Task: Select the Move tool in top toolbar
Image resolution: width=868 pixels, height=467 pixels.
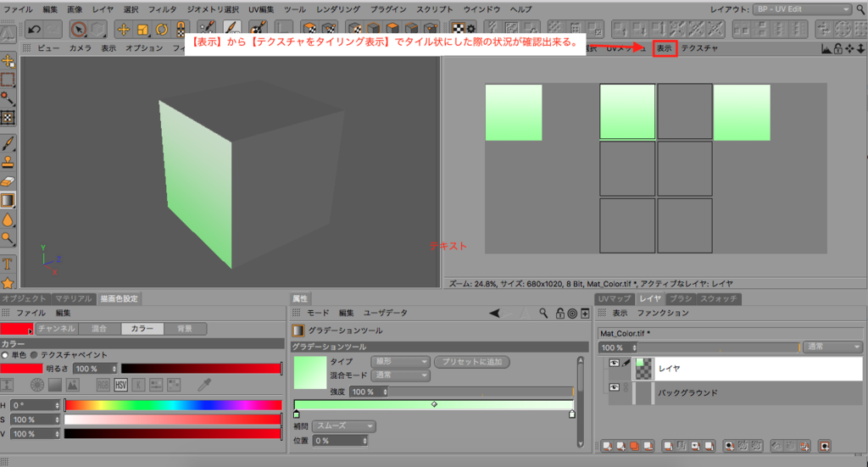Action: coord(124,29)
